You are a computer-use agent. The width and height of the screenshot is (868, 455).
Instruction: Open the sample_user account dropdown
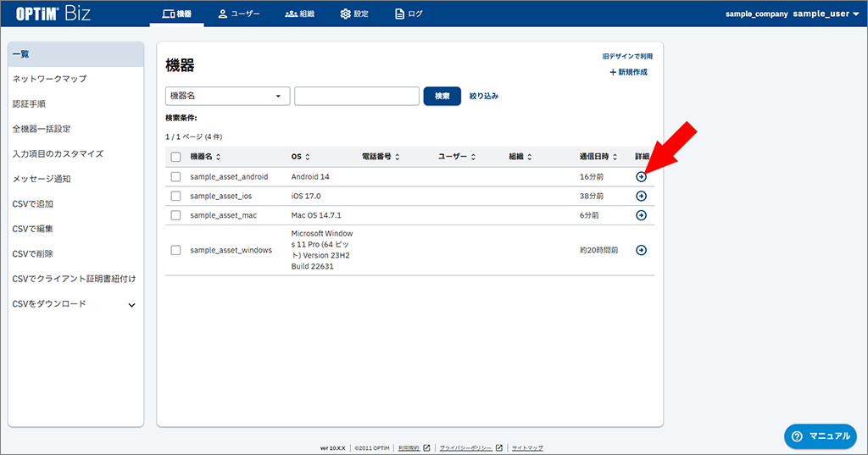click(826, 14)
